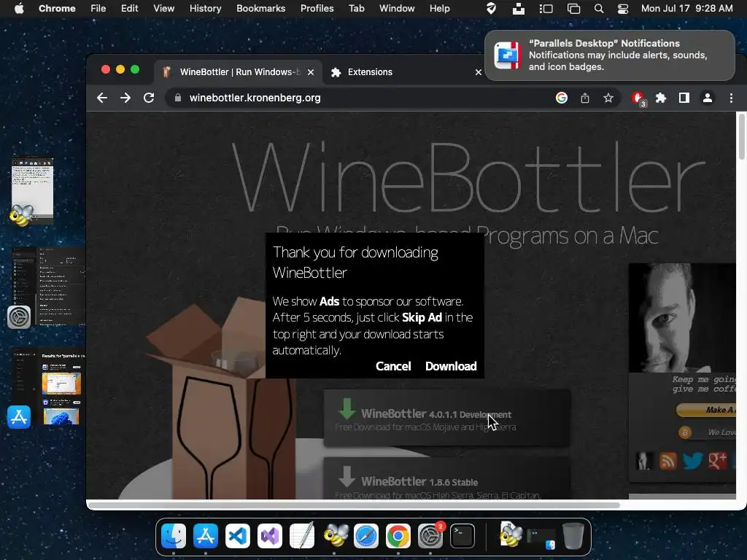Open the File menu
Viewport: 747px width, 560px height.
point(98,9)
